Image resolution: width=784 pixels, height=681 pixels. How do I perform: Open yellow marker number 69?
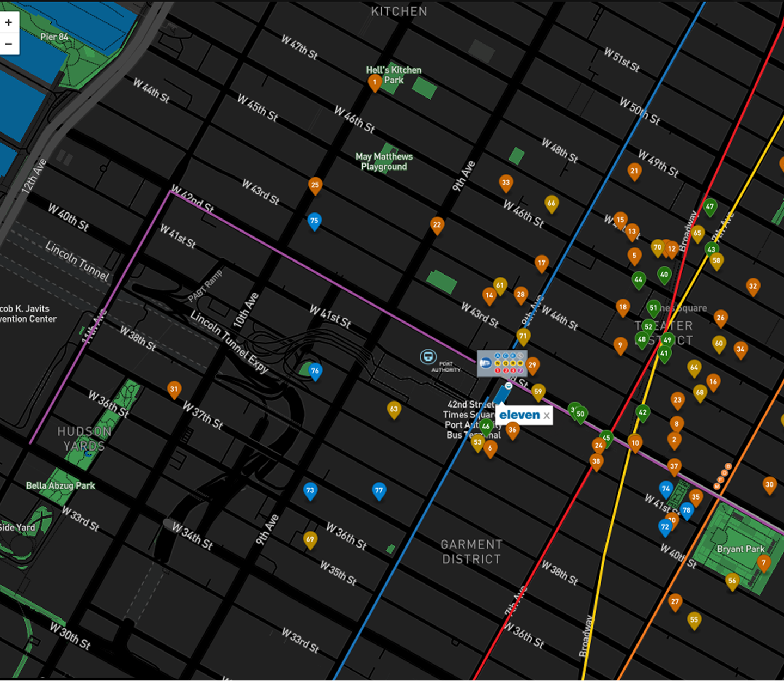pyautogui.click(x=310, y=540)
